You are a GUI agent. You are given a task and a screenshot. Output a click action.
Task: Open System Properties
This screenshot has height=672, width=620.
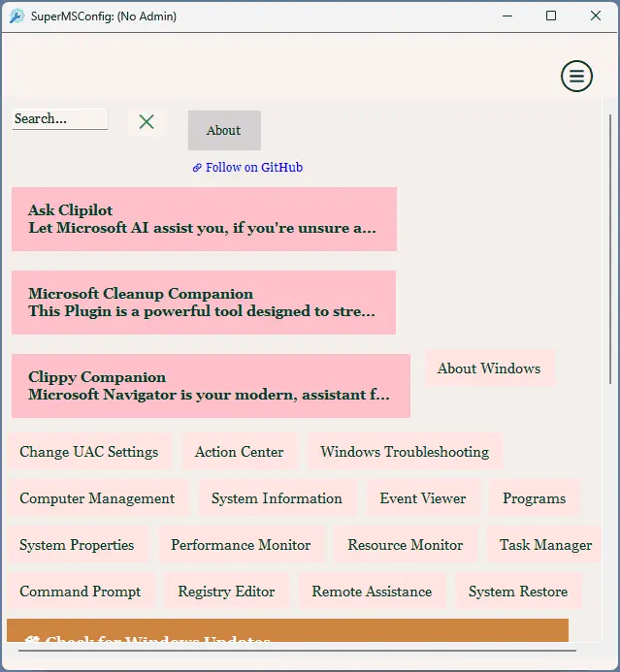click(78, 545)
